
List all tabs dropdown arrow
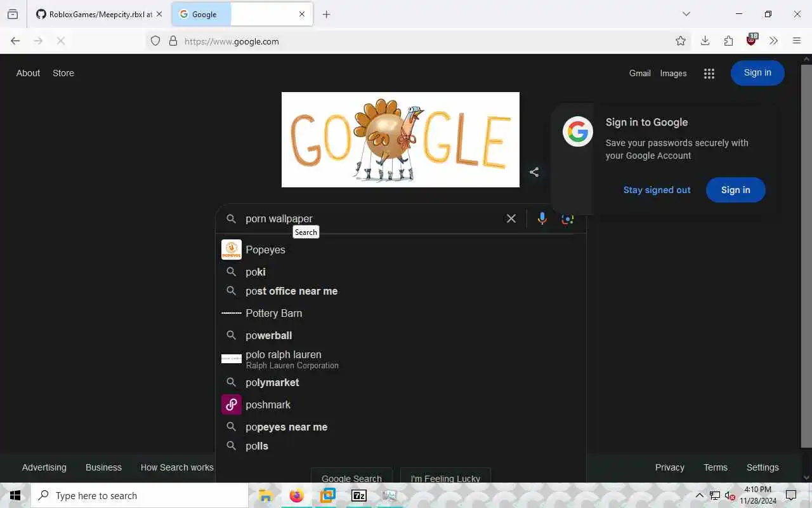[686, 14]
